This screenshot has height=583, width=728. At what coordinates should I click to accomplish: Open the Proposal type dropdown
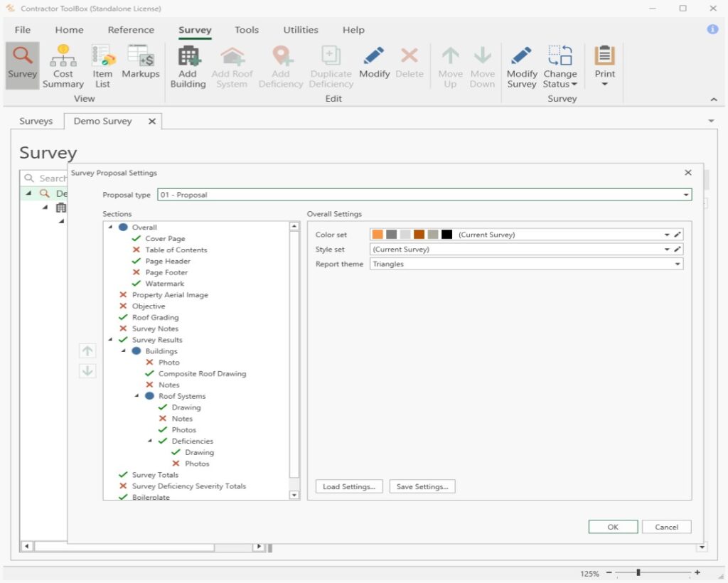pos(685,195)
